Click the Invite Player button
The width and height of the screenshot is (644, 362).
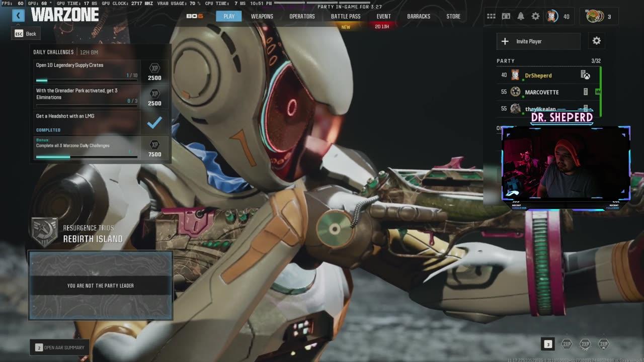tap(538, 41)
